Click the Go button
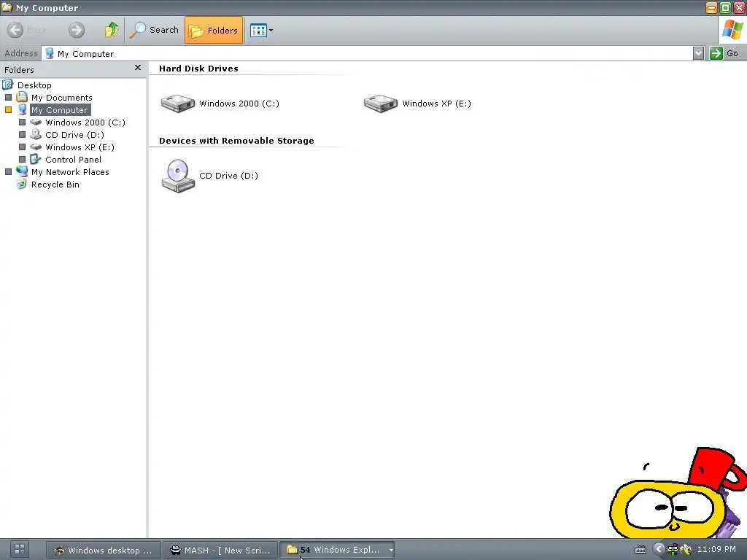747x560 pixels. pos(724,53)
